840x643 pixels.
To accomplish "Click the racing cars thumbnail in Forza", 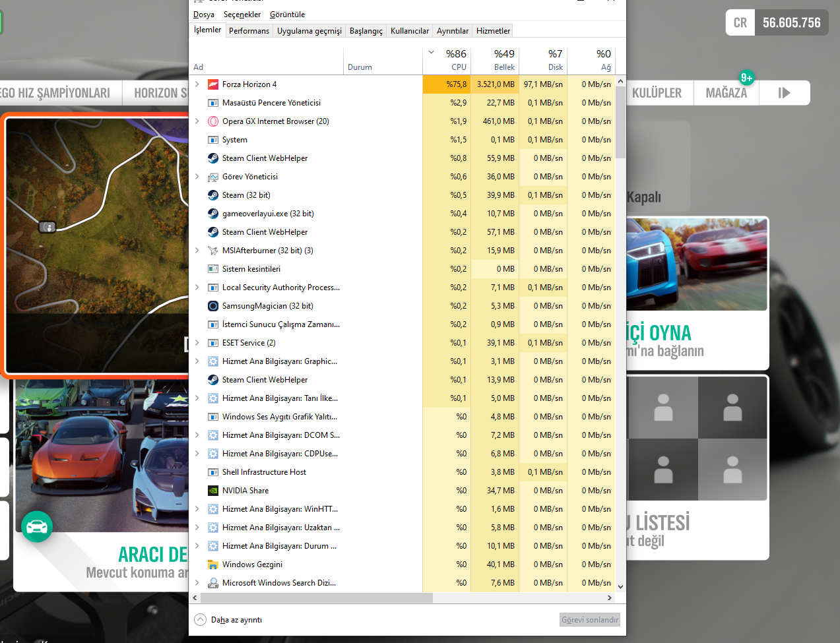I will (x=697, y=264).
